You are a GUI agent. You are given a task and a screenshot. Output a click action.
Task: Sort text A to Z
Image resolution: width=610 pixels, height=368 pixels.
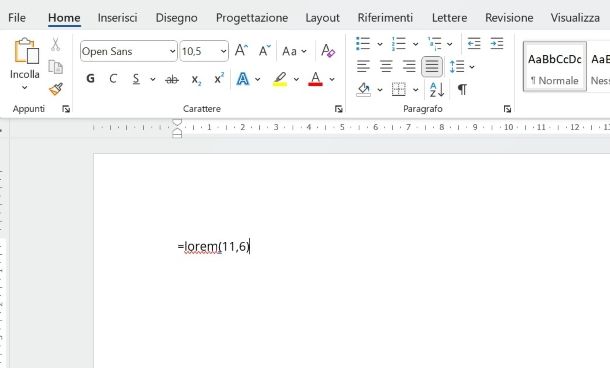click(x=436, y=89)
